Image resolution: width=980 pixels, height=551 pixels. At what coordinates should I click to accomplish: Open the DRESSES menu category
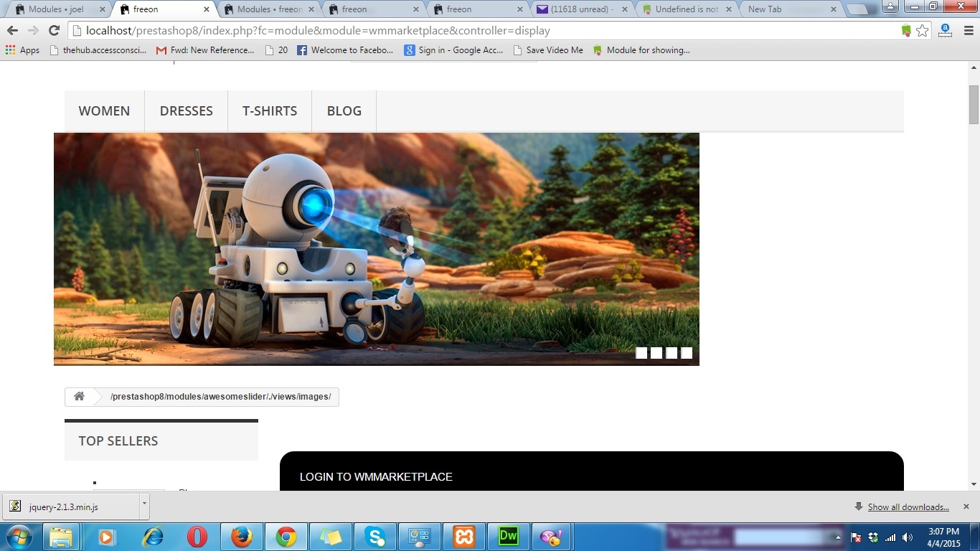(186, 110)
